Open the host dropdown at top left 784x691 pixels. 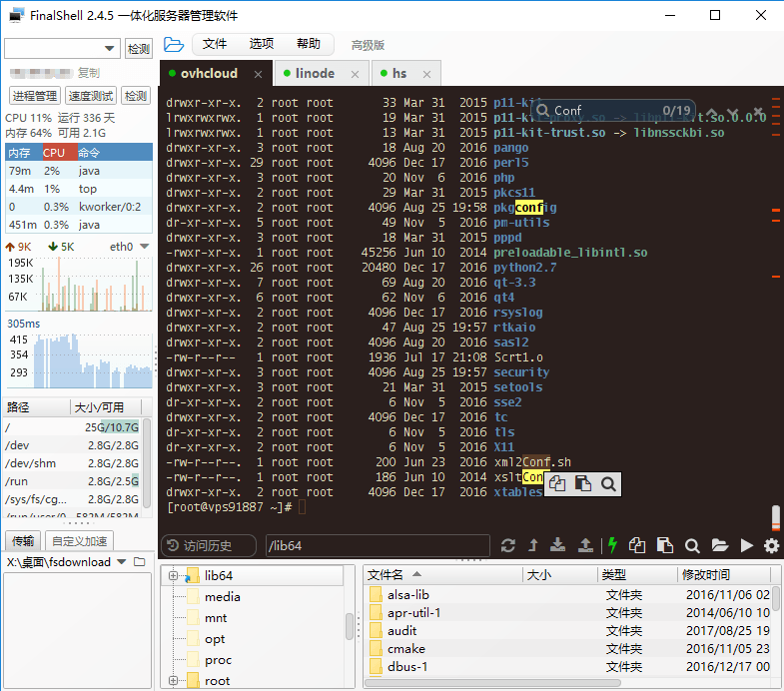[x=110, y=49]
